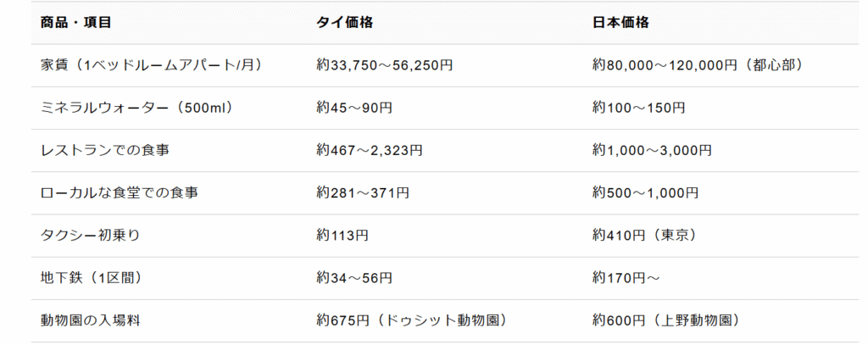Select the ローカルな食堂での食事 row label

tap(119, 192)
